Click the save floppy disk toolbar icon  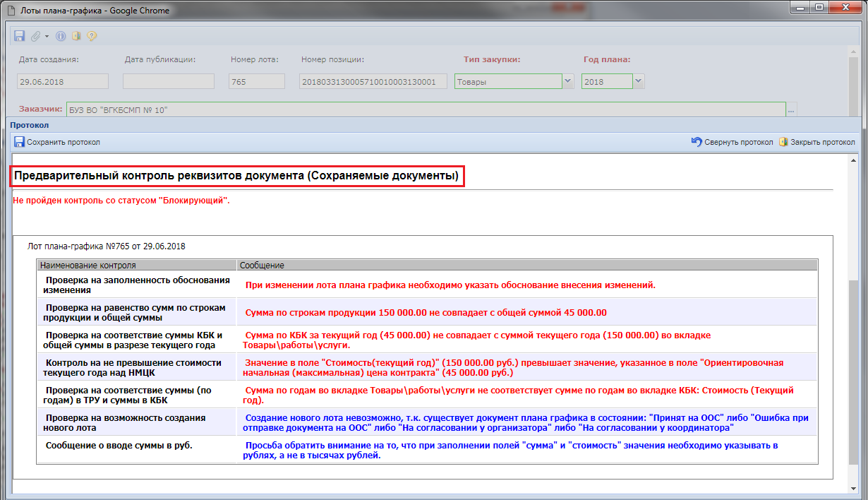point(19,36)
